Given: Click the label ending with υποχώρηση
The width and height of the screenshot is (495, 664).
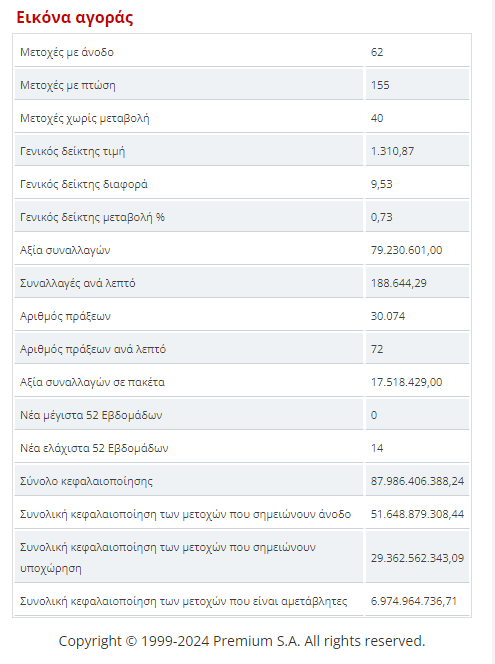Looking at the screenshot, I should point(168,557).
